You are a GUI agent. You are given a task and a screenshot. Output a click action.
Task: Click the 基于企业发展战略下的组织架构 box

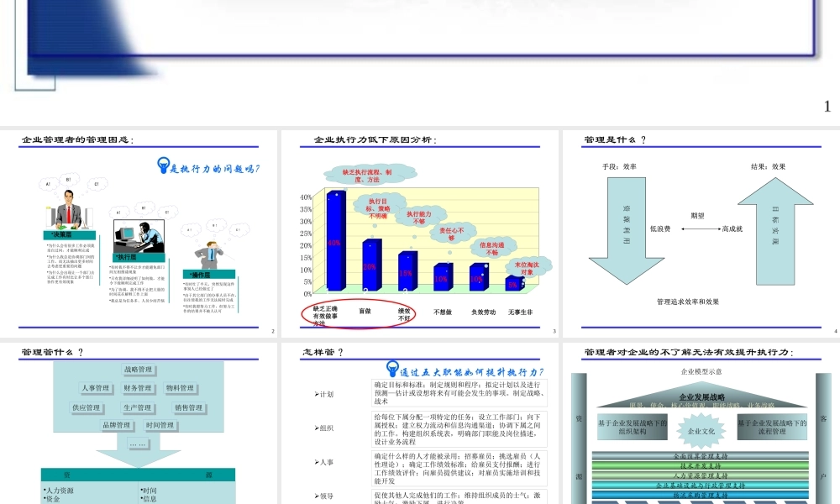coord(633,427)
